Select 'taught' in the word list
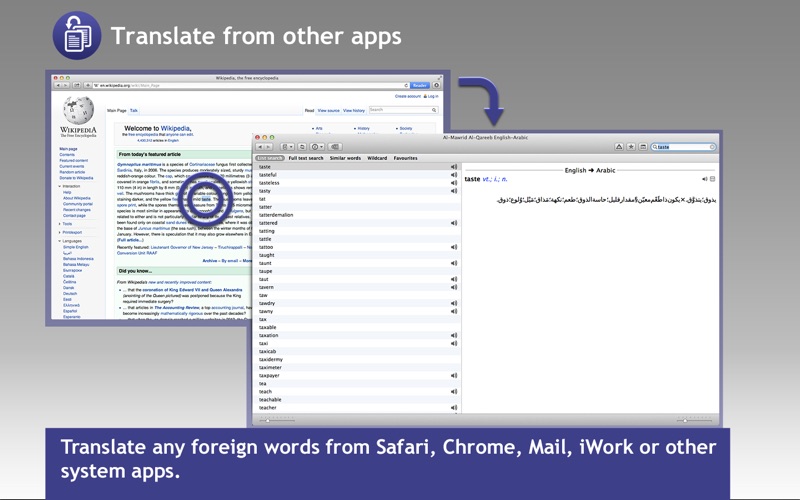The height and width of the screenshot is (500, 800). 357,255
